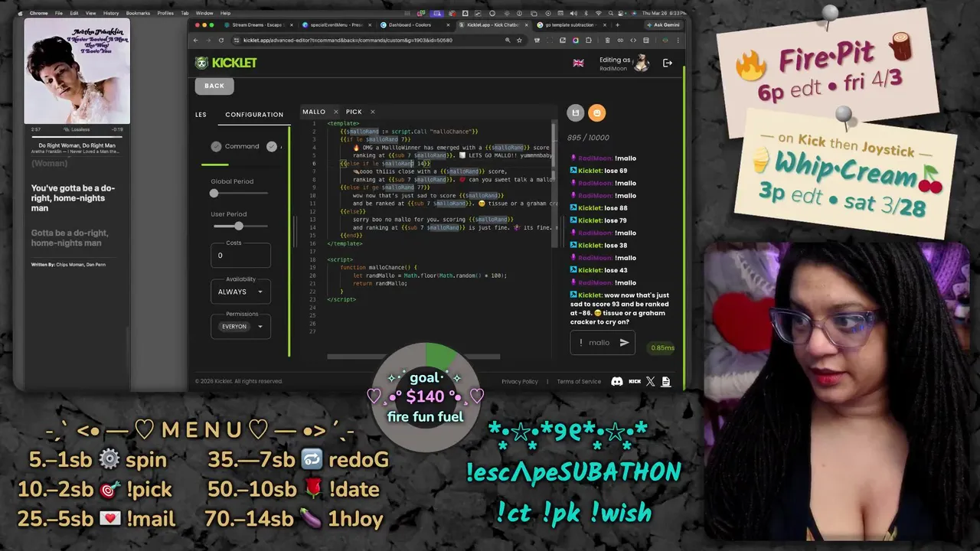
Task: Switch to the Stream Dreams browser tab
Action: point(257,24)
